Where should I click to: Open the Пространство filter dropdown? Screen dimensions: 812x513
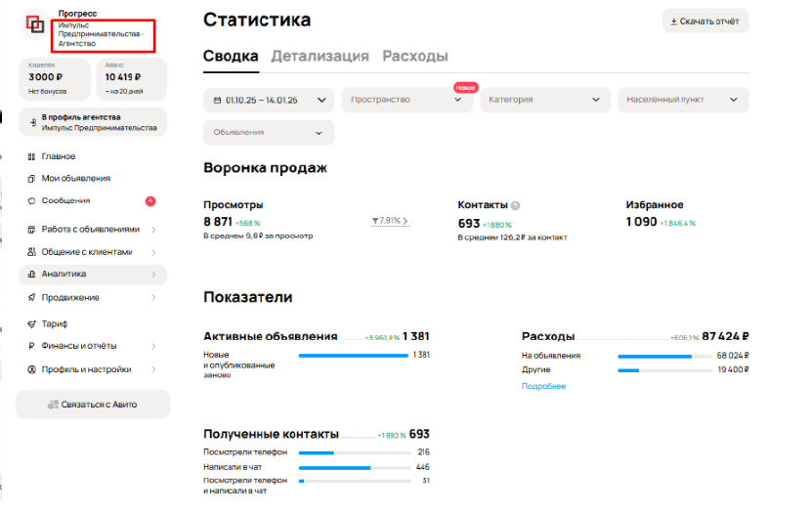(406, 100)
